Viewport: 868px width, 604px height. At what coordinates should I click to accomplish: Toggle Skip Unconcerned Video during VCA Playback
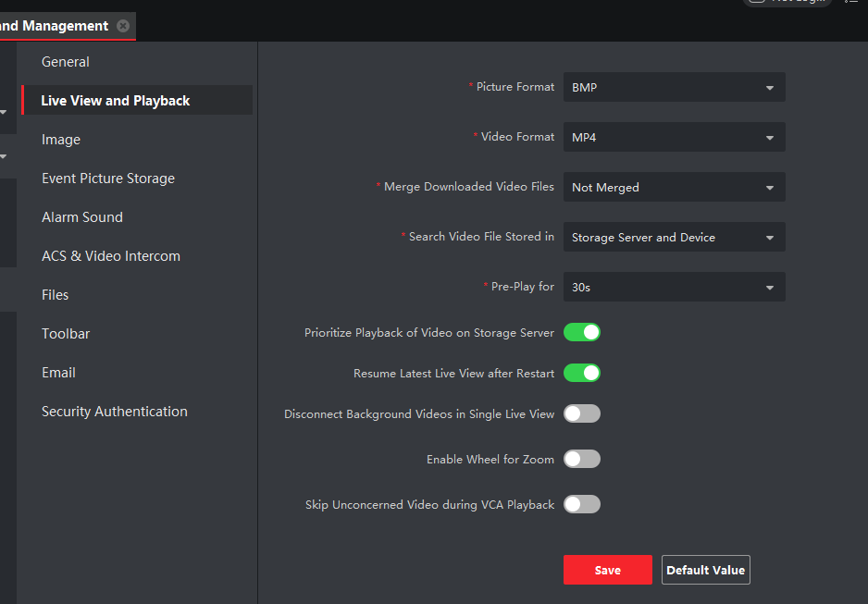tap(582, 504)
